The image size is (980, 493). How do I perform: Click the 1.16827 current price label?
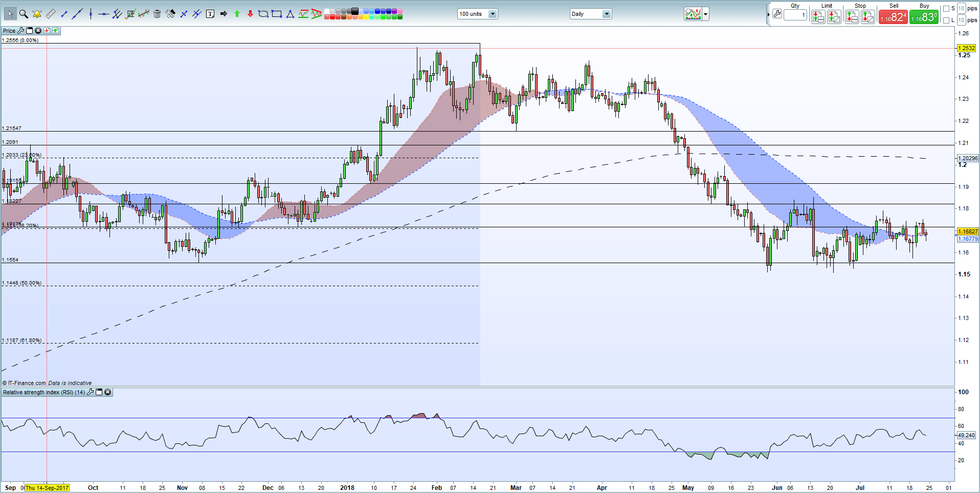pos(968,231)
